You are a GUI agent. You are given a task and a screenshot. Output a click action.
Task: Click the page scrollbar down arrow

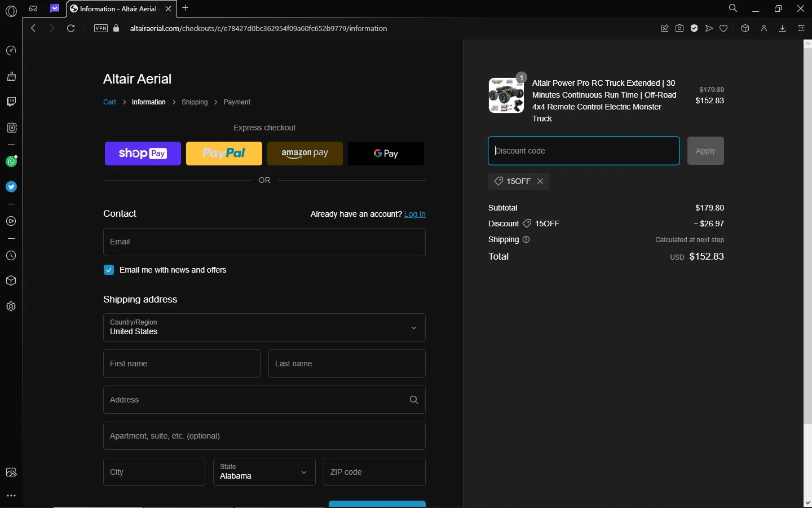(x=807, y=502)
